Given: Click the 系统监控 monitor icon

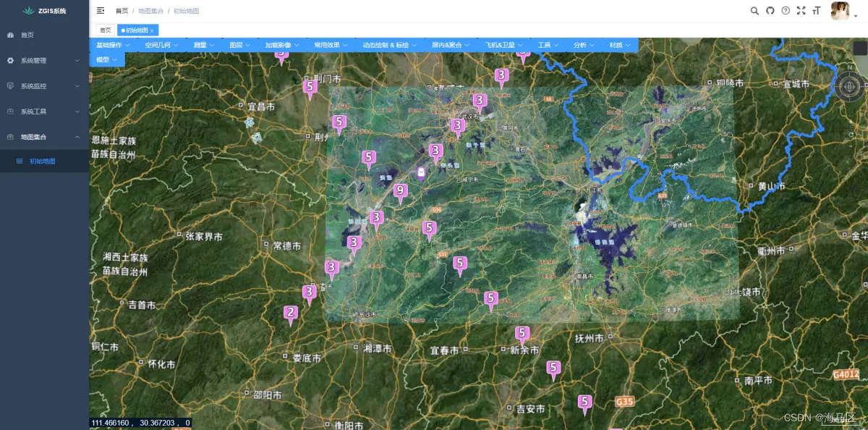Looking at the screenshot, I should click(10, 86).
